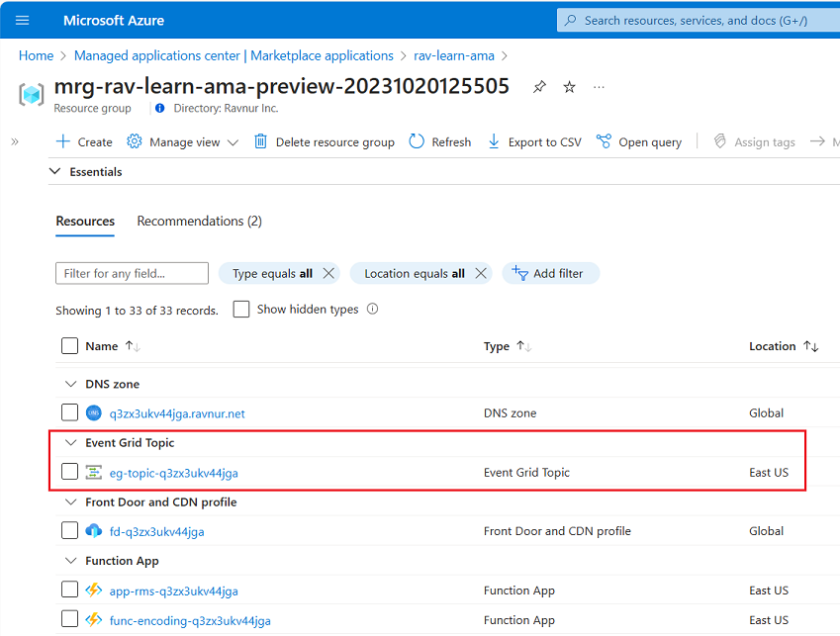Click the Add filter button

pos(550,273)
